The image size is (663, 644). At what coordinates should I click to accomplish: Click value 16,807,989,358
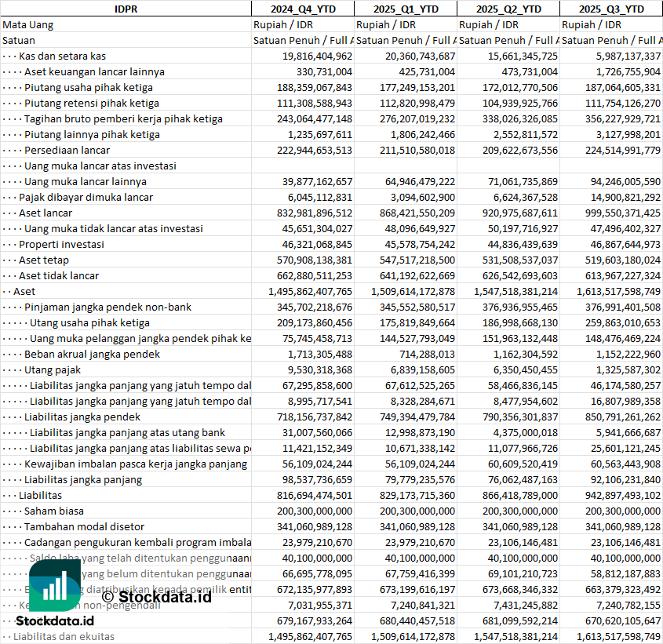pyautogui.click(x=625, y=402)
